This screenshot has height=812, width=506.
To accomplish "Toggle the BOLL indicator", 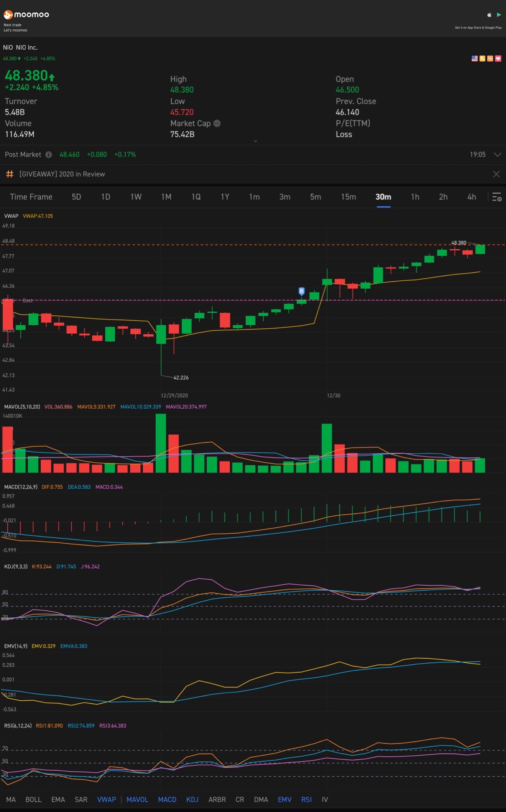I will (x=33, y=799).
